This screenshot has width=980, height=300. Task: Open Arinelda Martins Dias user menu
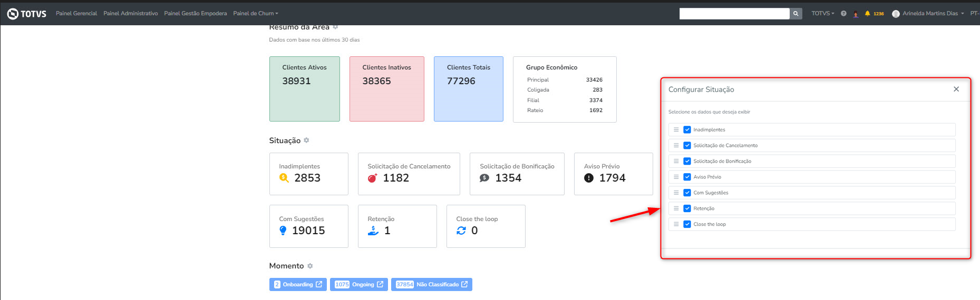click(x=933, y=14)
